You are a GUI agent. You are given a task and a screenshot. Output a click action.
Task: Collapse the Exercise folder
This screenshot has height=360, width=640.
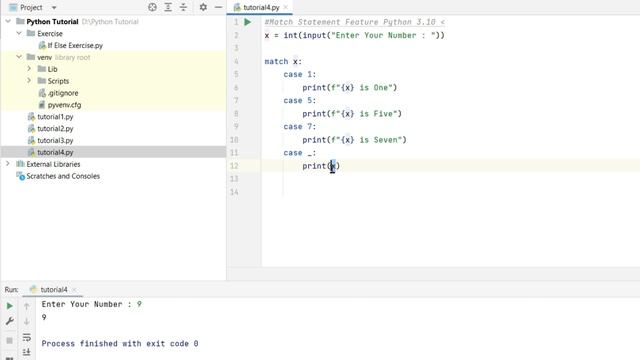tap(19, 33)
